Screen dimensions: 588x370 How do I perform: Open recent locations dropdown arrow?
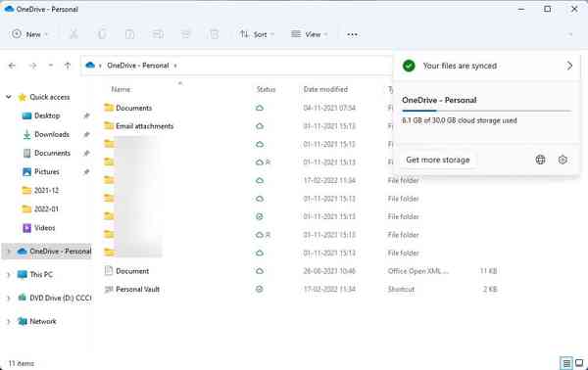[51, 66]
